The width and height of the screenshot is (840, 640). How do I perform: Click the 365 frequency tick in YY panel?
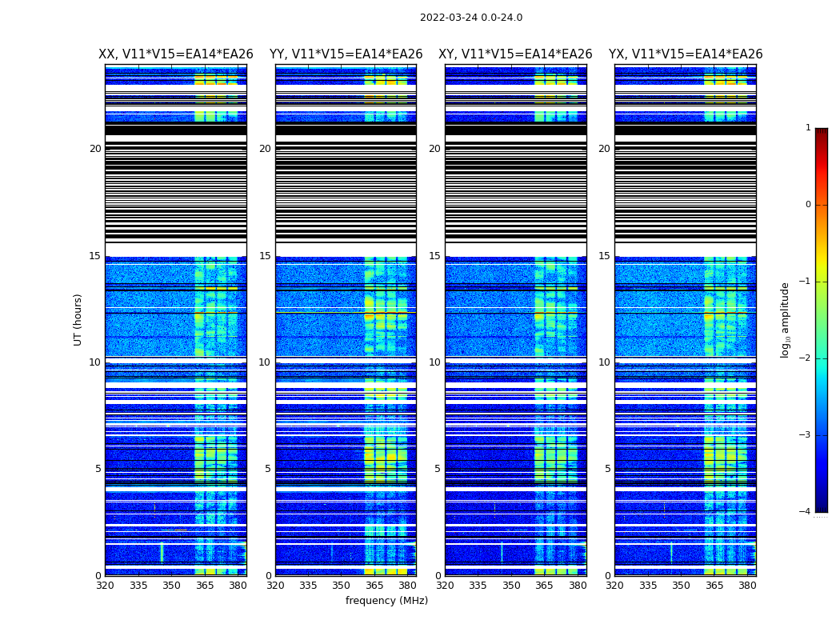pos(374,586)
